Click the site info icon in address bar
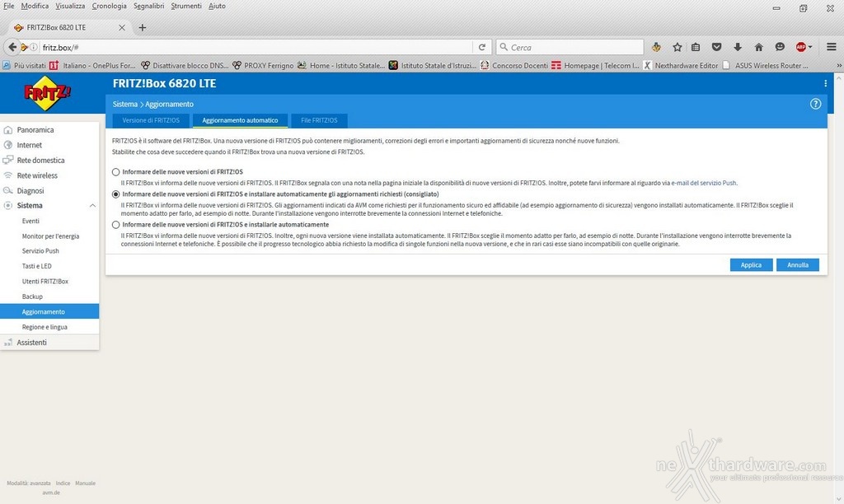This screenshot has height=504, width=844. click(x=33, y=47)
